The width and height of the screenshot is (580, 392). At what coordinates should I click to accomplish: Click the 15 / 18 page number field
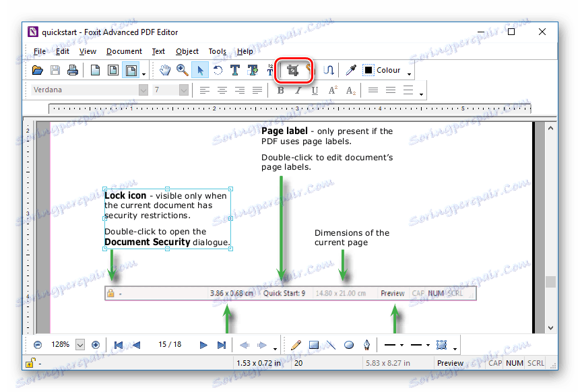point(170,345)
